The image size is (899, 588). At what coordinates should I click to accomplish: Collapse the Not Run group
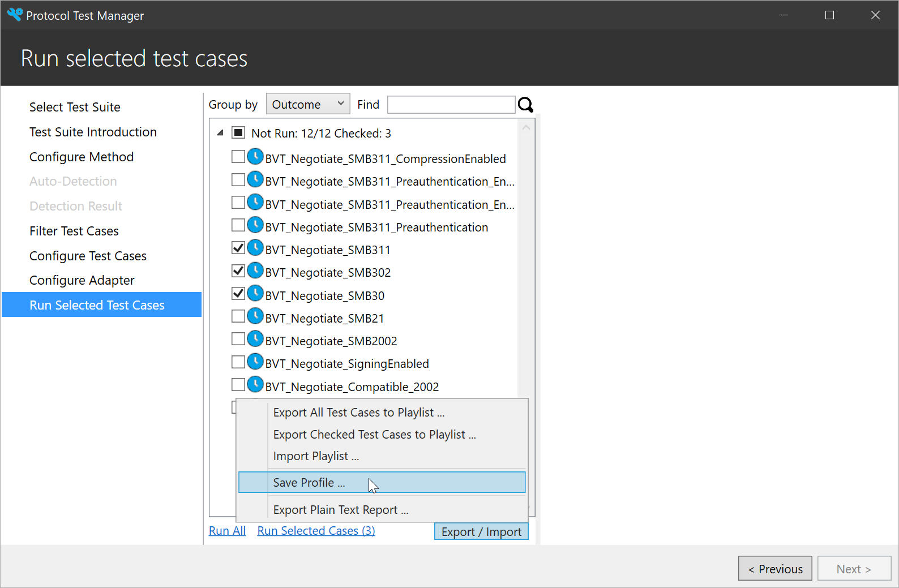point(220,133)
